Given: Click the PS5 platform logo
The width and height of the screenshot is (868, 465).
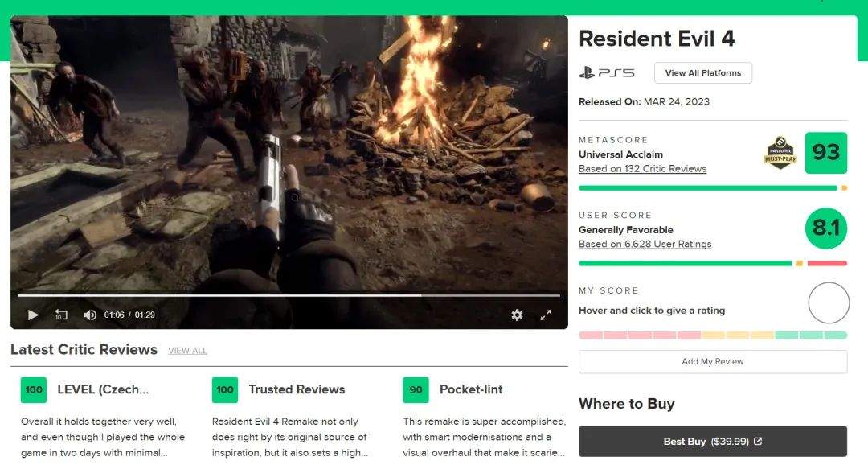Looking at the screenshot, I should [x=607, y=72].
